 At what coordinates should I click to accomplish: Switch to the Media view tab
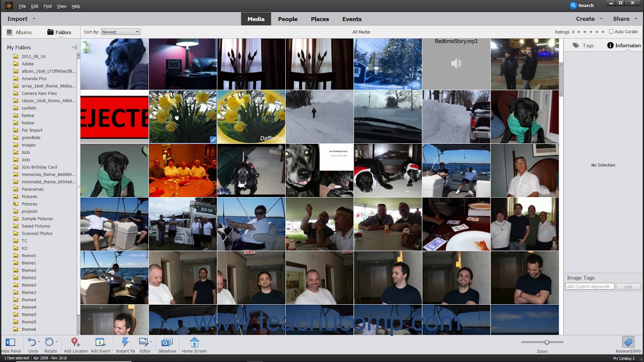pos(256,19)
